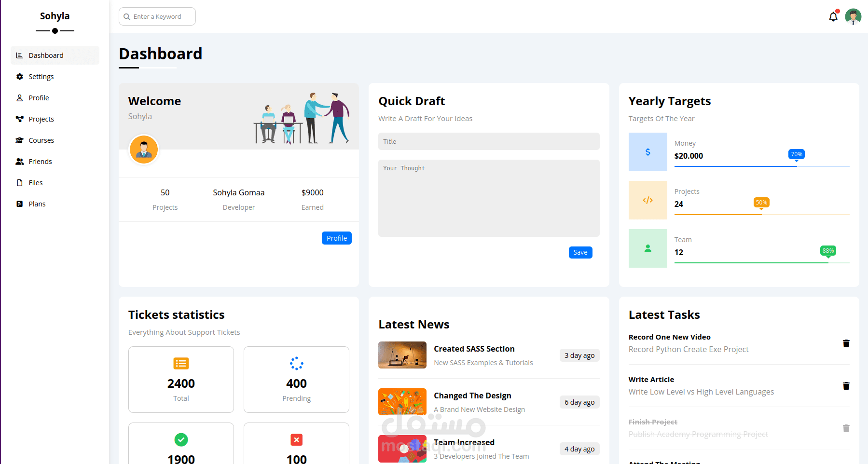868x464 pixels.
Task: Select the Dashboard menu item
Action: (x=46, y=55)
